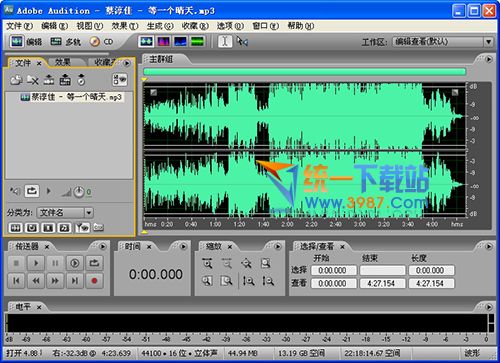Screen dimensions: 500x363
Task: Open the 选项 (Options) menu
Action: (x=230, y=26)
